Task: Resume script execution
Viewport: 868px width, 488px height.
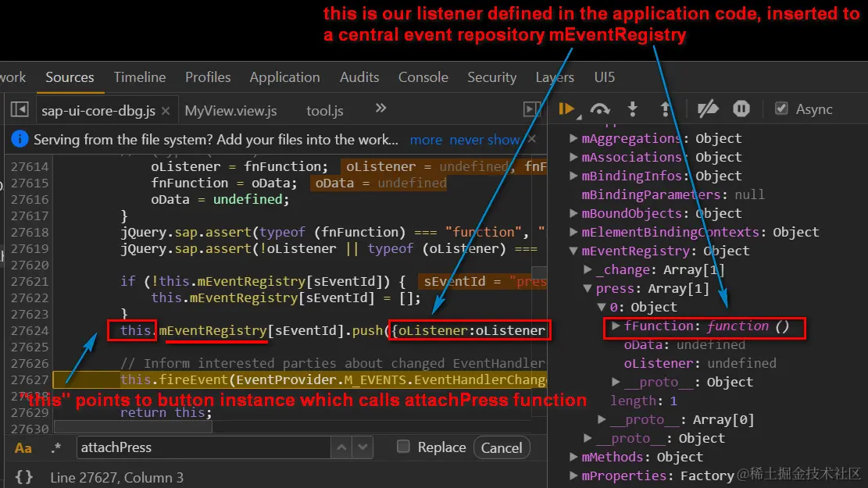Action: click(567, 109)
